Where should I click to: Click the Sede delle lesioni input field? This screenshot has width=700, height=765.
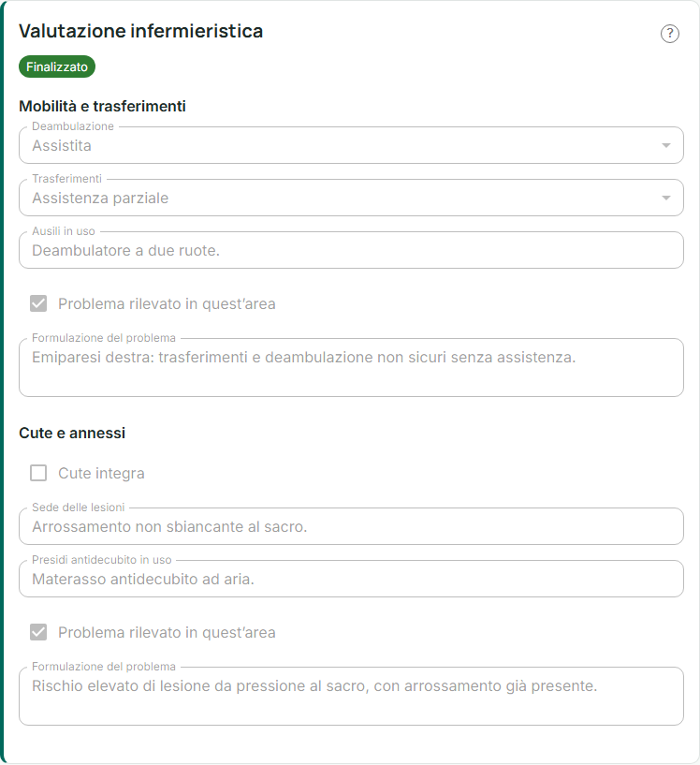(351, 526)
